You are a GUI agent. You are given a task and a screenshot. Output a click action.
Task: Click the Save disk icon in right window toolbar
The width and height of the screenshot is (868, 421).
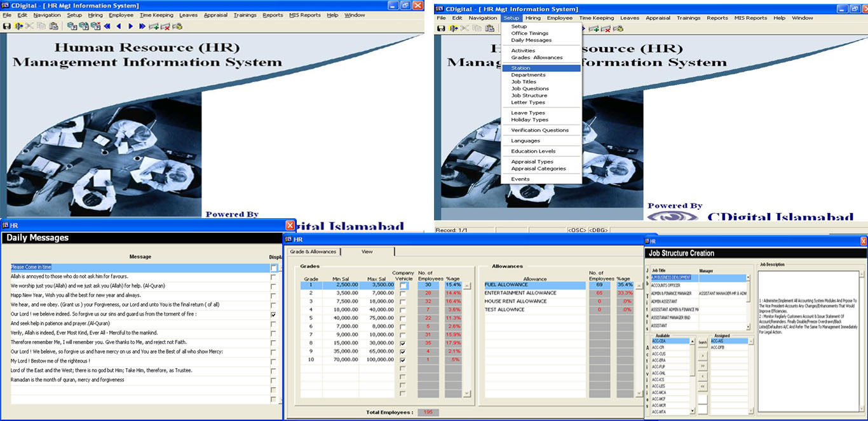442,29
